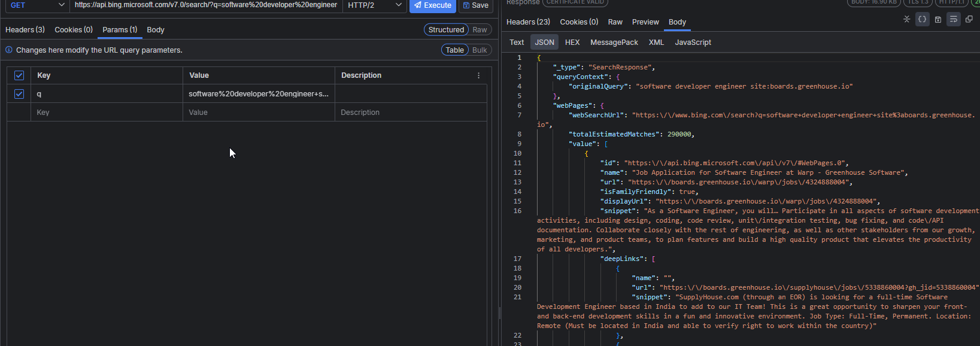This screenshot has height=346, width=980.
Task: Open the GET method dropdown
Action: (37, 5)
